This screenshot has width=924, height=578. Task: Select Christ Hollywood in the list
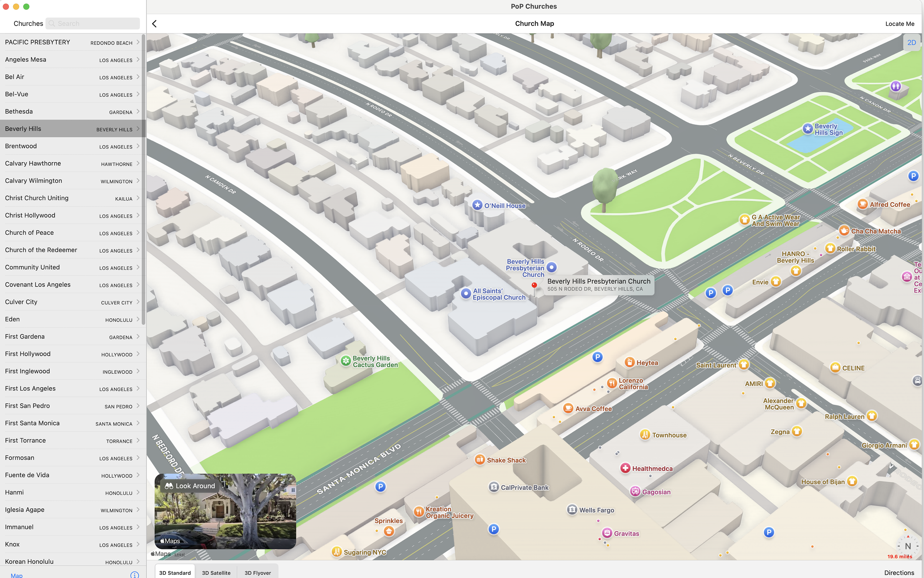[x=73, y=215]
